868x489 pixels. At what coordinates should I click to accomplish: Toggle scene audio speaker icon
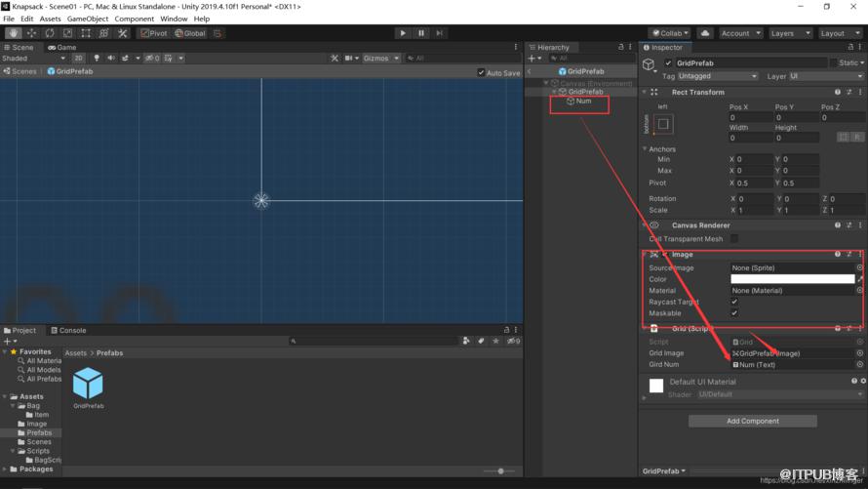(111, 59)
